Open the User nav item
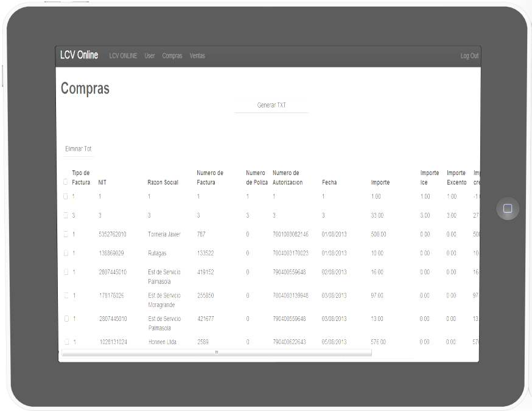The height and width of the screenshot is (411, 532). tap(150, 56)
